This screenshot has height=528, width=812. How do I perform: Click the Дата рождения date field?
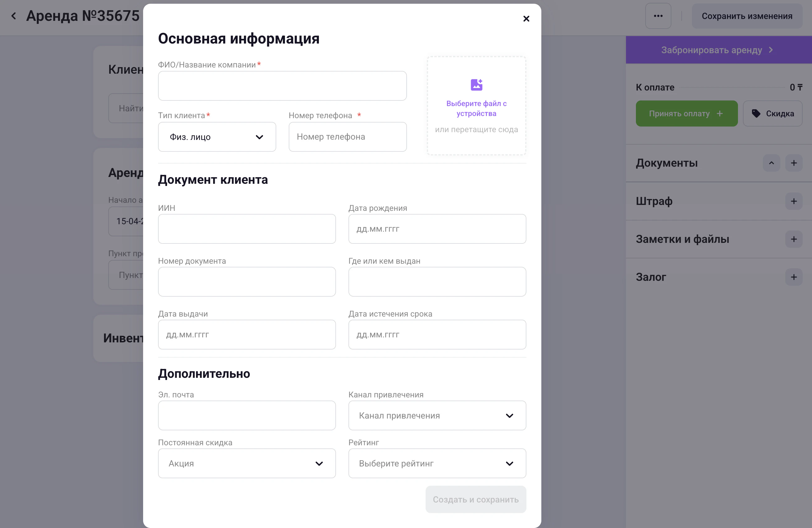pos(437,229)
